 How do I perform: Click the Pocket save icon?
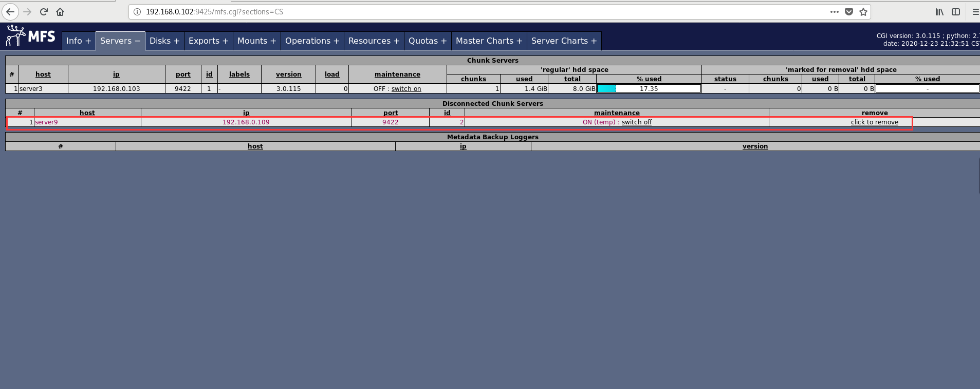(x=849, y=11)
